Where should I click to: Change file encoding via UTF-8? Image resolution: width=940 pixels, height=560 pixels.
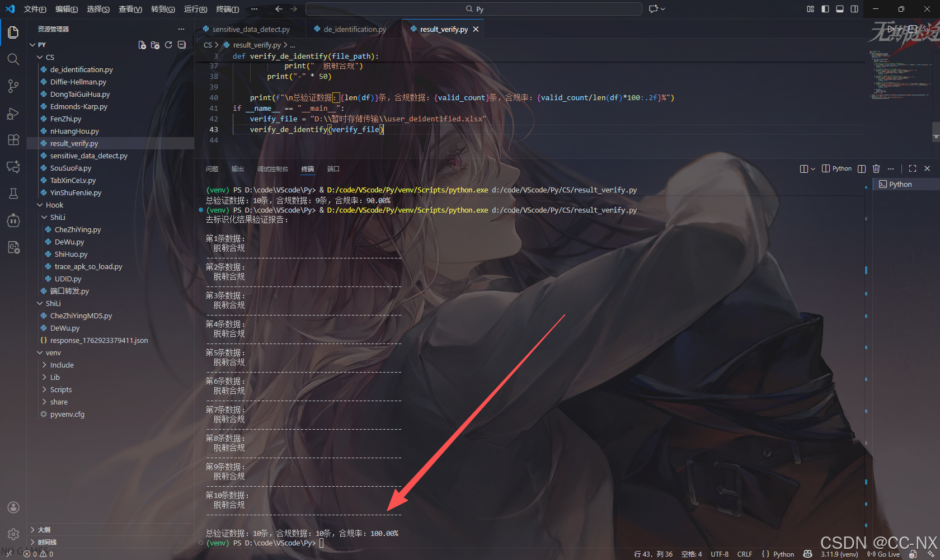point(720,554)
